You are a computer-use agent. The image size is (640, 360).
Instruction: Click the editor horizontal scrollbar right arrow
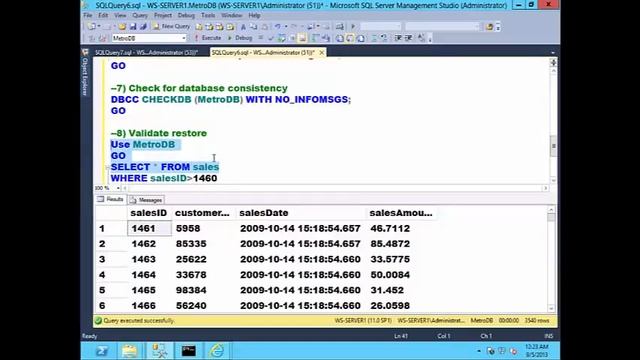[x=545, y=188]
